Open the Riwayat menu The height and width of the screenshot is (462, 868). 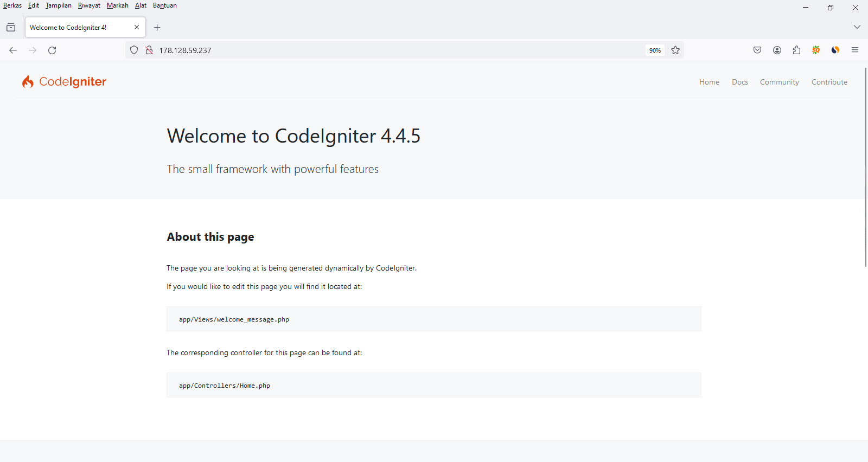89,5
